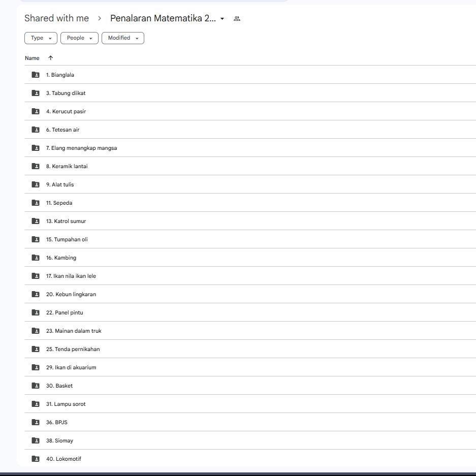Click folder icon beside 16. Kambing

(36, 258)
